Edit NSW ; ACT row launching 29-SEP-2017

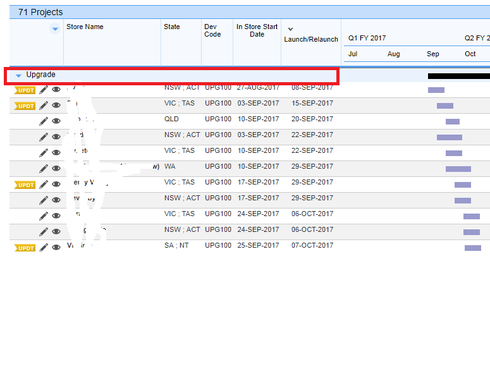coord(43,200)
